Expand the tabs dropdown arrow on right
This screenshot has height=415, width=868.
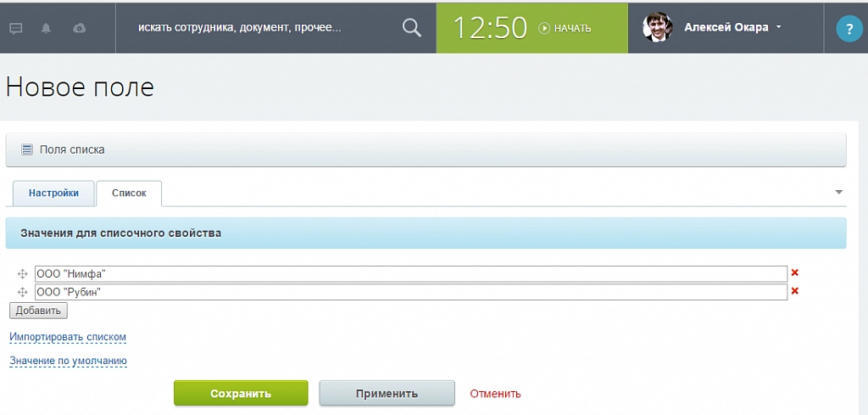[838, 193]
